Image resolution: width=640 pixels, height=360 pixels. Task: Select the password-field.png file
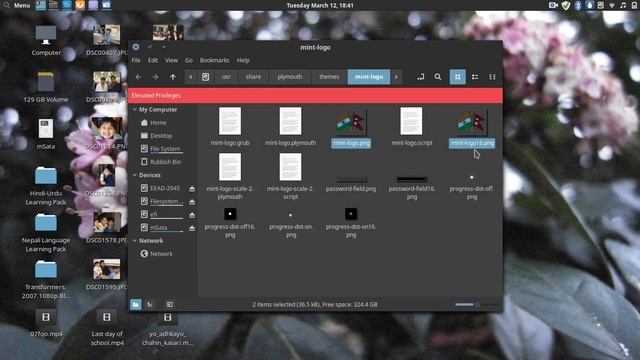click(x=351, y=184)
